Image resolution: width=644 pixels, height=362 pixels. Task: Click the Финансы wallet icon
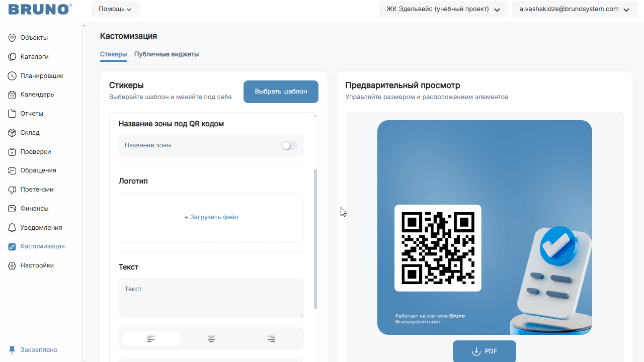[x=13, y=209]
